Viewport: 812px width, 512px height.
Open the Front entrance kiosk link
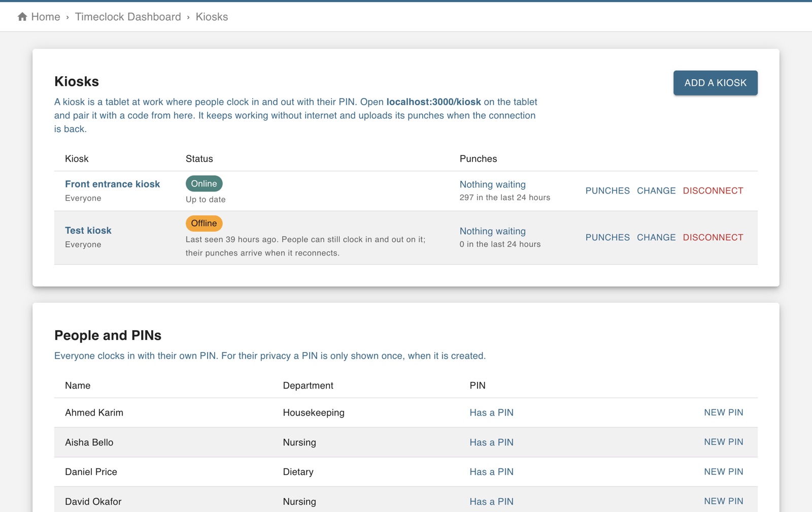click(x=112, y=184)
